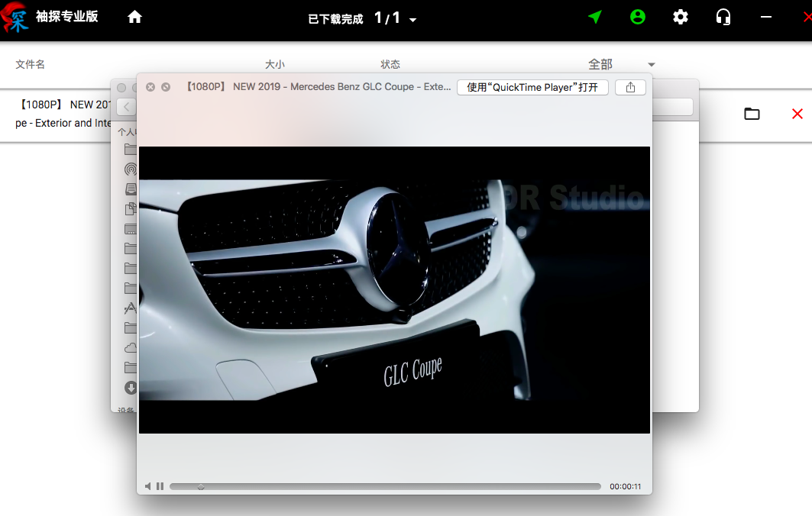Click the 使用"QuickTime Player"打开 button
This screenshot has width=812, height=516.
[532, 87]
